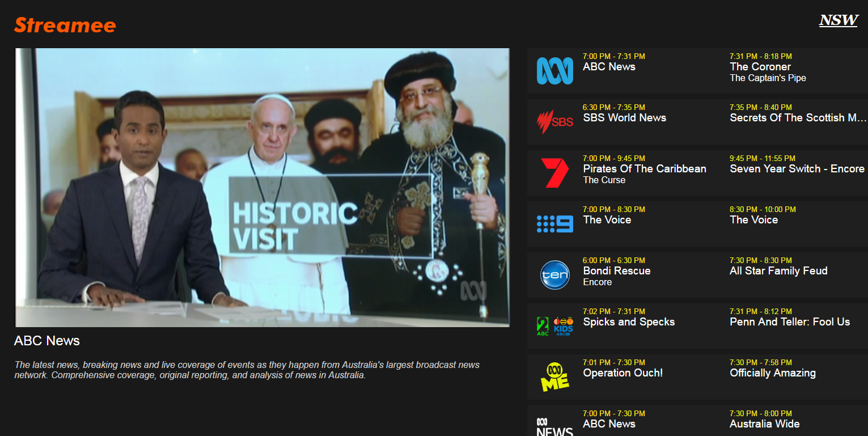Click '9:45 PM - 11:55 PM' time slot

pos(763,158)
